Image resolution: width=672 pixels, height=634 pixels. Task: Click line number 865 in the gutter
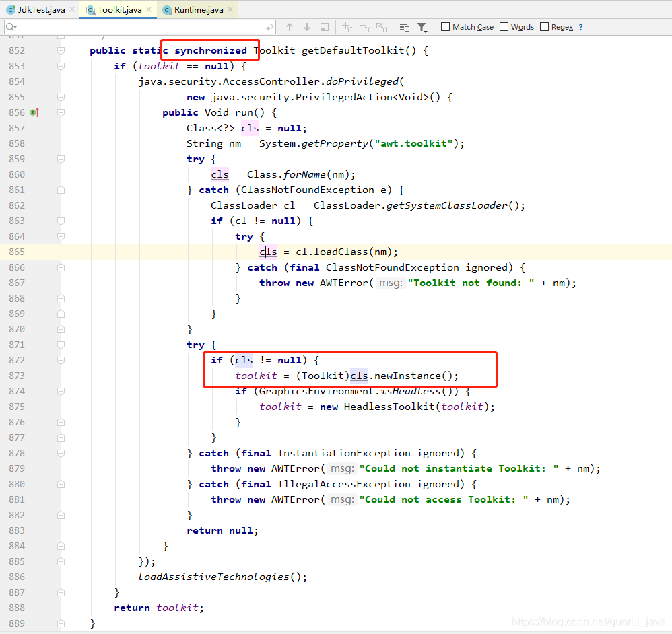17,252
